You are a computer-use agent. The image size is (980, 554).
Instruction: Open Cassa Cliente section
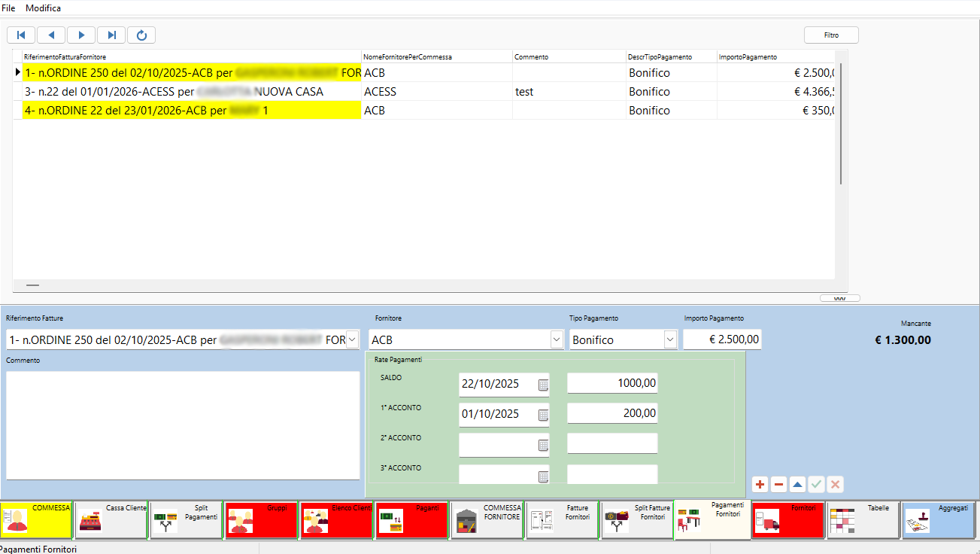(111, 520)
